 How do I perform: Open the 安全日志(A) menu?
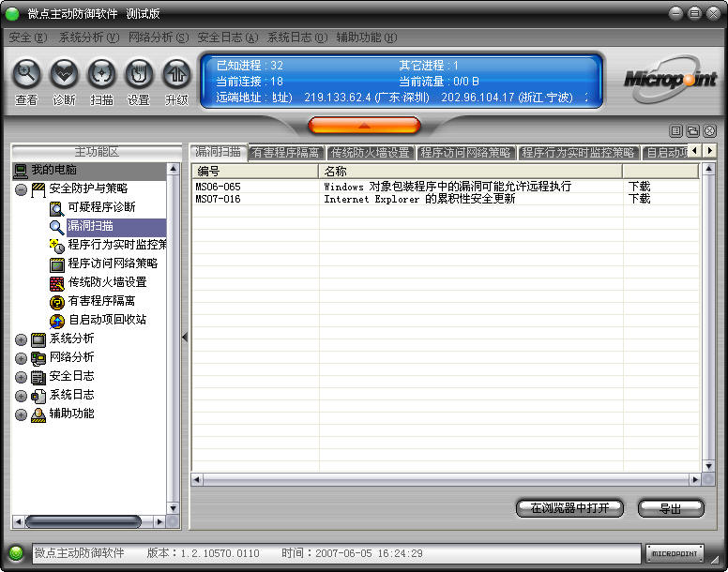click(228, 38)
